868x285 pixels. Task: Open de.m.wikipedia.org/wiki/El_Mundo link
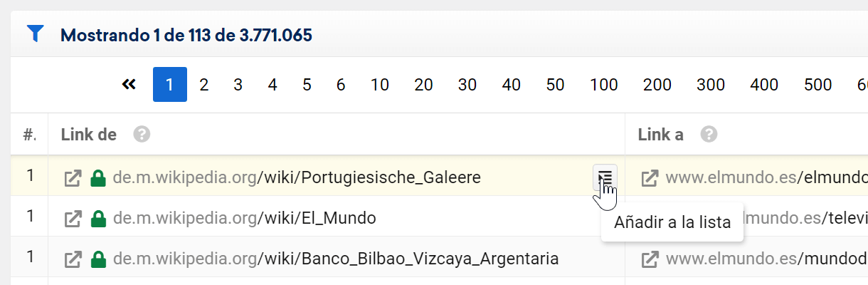244,218
